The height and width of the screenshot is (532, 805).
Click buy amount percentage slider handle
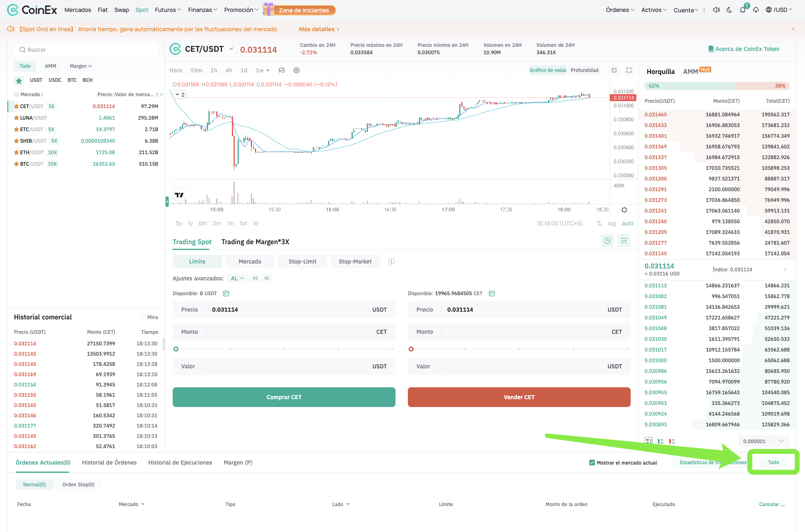point(176,349)
